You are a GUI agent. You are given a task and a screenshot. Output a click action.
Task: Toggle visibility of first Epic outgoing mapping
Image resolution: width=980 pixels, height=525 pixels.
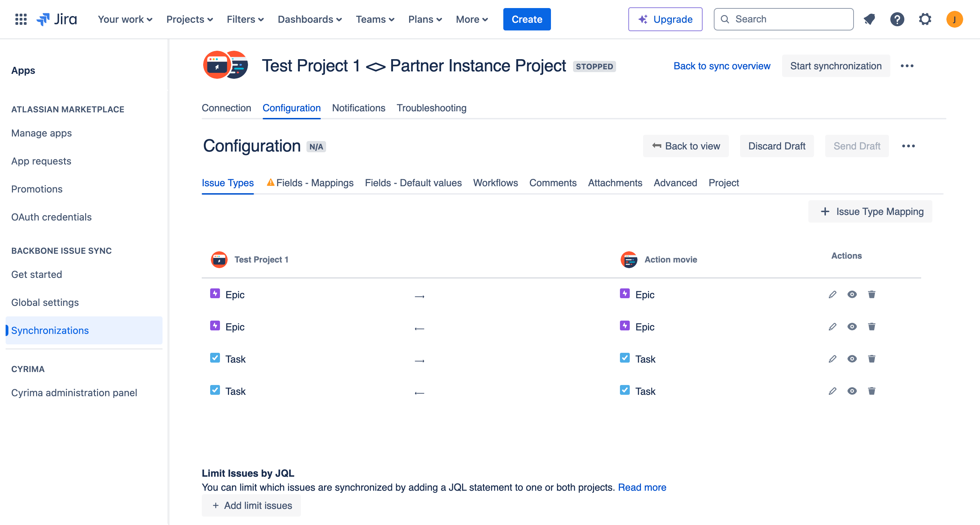pos(852,294)
